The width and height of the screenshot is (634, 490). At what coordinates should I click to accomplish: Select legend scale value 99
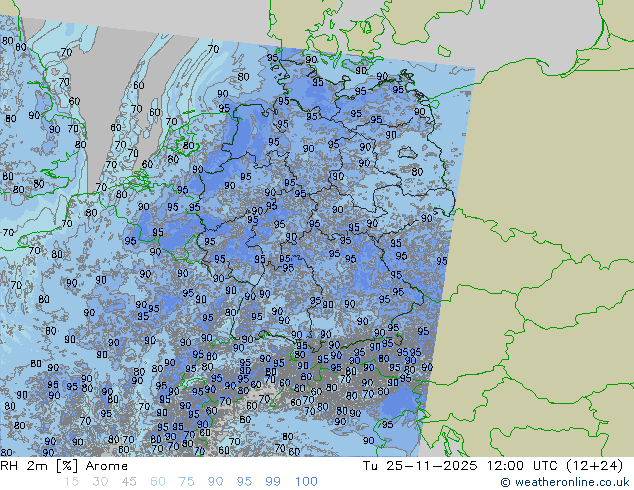pos(273,482)
